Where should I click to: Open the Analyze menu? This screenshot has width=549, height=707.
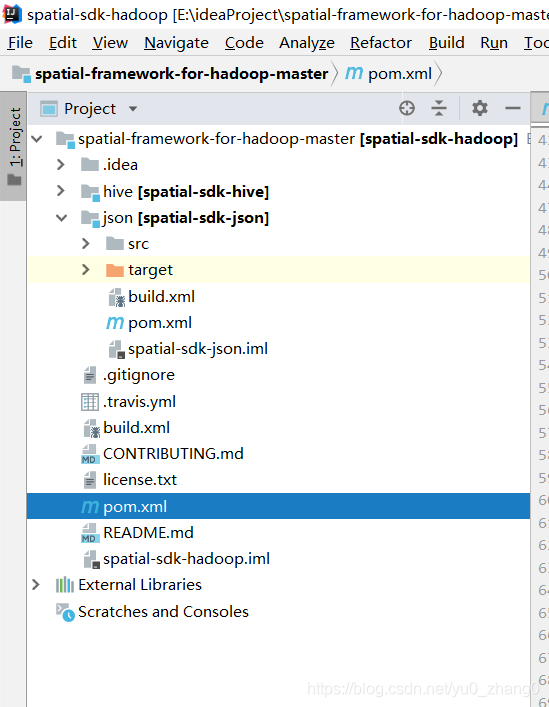coord(307,43)
